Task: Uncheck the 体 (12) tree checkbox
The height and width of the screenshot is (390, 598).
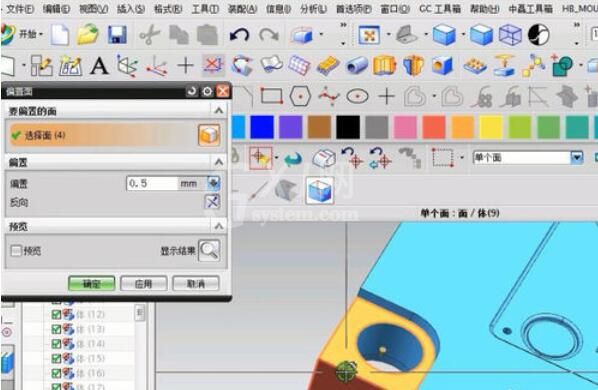Action: 56,315
